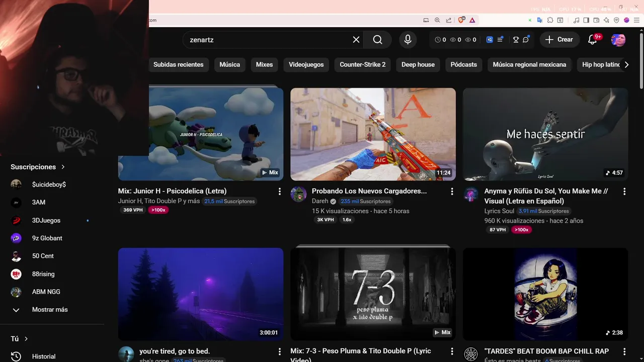
Task: Click the list icon next to vidIQ logo
Action: tap(500, 40)
